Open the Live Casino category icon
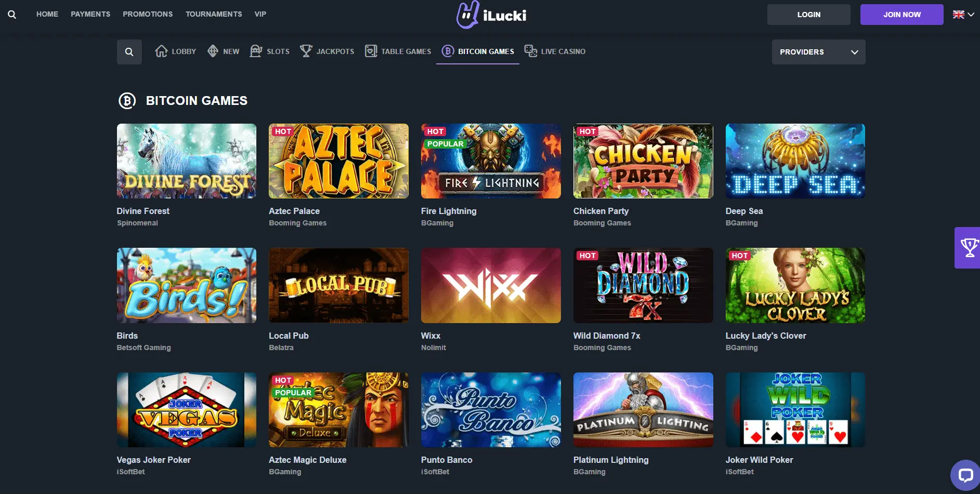The width and height of the screenshot is (980, 494). [x=531, y=51]
